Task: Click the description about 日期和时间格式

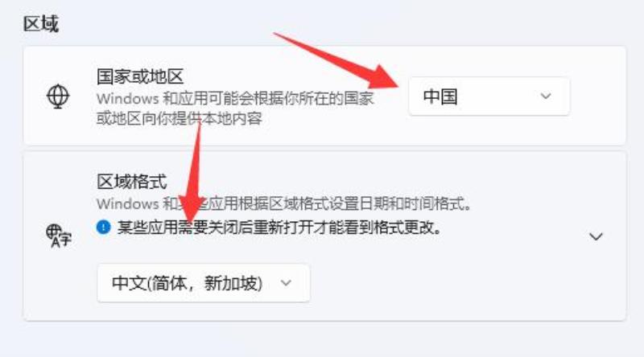Action: pyautogui.click(x=284, y=203)
